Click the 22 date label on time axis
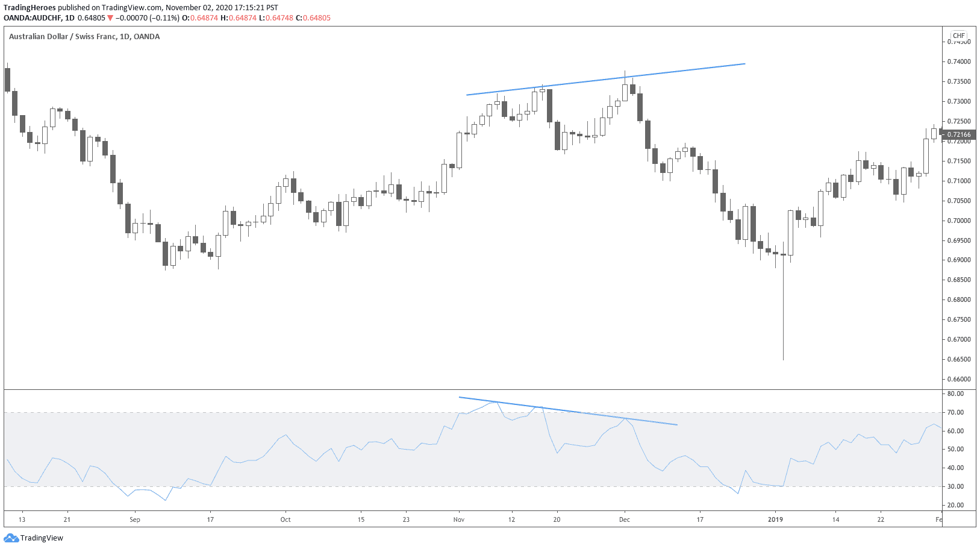980x549 pixels. pyautogui.click(x=881, y=519)
